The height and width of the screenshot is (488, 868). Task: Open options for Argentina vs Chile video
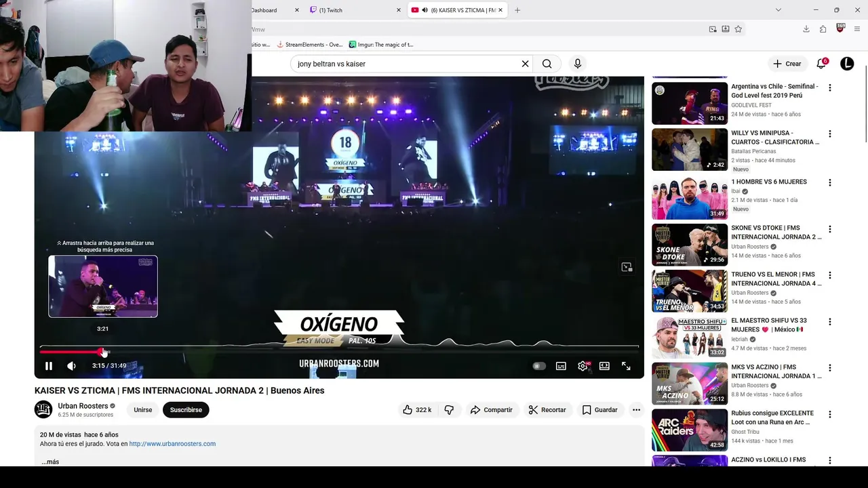pyautogui.click(x=829, y=87)
